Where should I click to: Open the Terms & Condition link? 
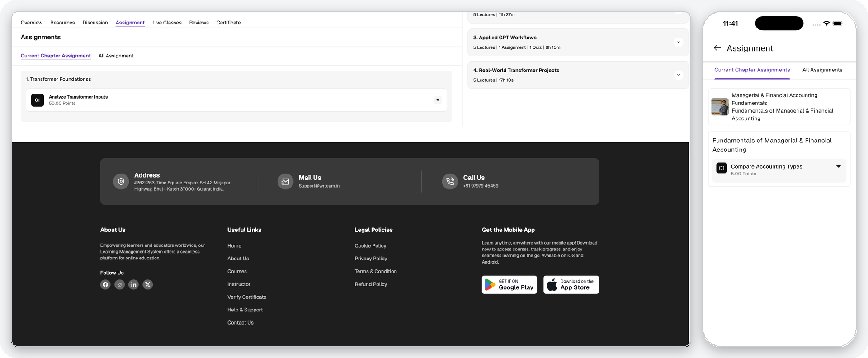click(376, 272)
